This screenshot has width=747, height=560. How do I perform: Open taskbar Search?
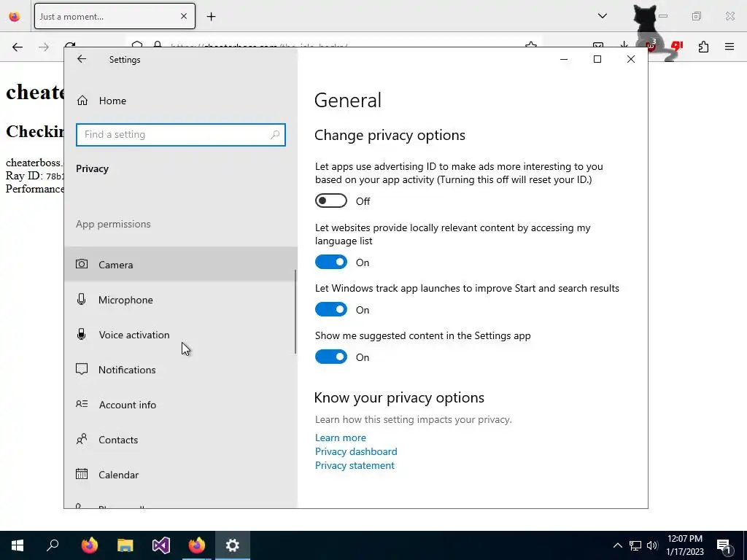coord(53,545)
